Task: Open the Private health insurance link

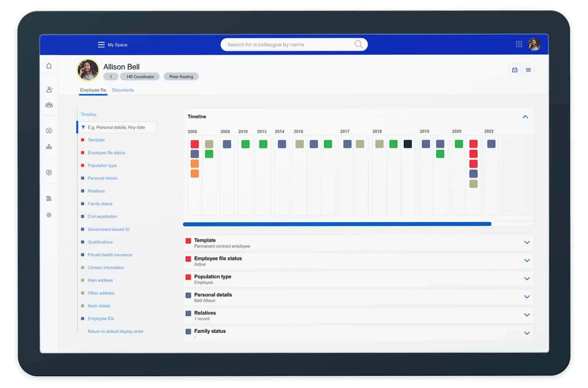Action: click(x=110, y=255)
